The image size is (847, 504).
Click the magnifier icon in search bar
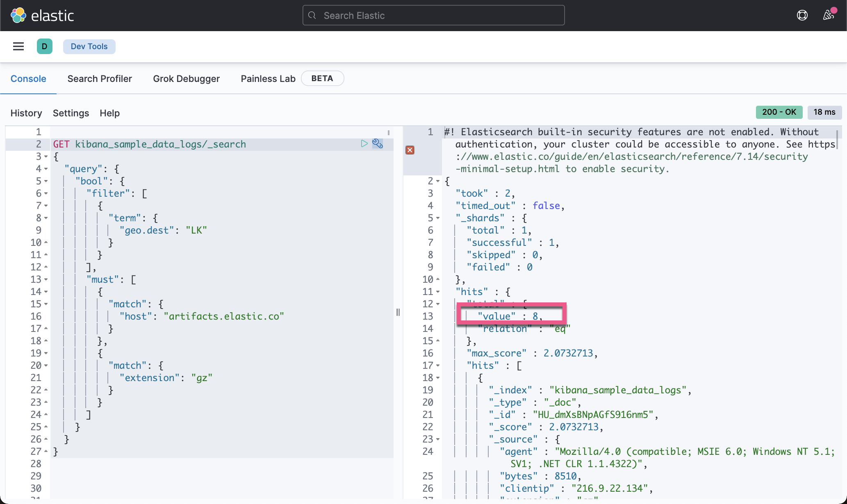point(312,15)
